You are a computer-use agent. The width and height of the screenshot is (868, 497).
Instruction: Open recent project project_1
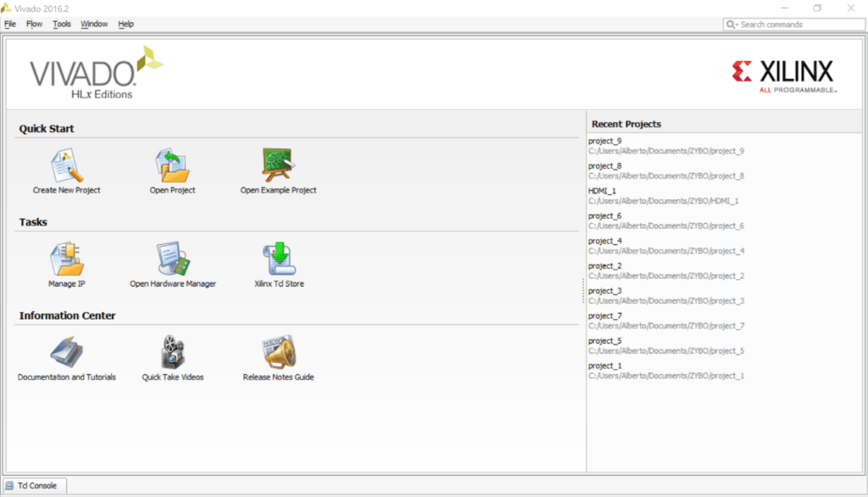604,366
